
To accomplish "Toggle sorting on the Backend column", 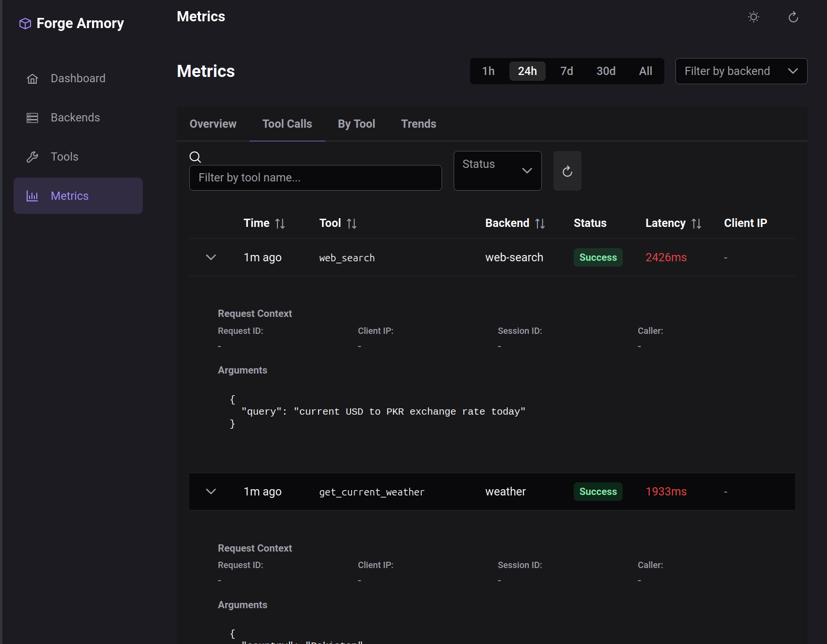I will [540, 223].
